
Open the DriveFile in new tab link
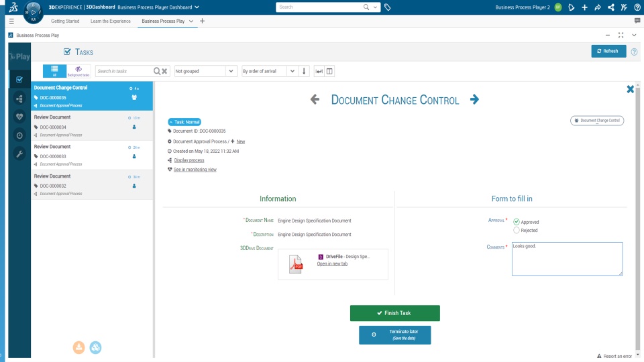(x=332, y=263)
